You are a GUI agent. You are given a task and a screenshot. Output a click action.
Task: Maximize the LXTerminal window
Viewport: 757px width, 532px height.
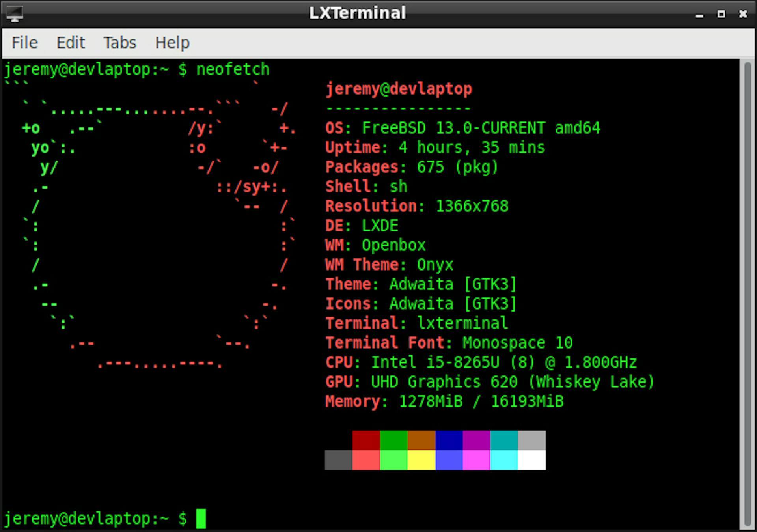(721, 14)
